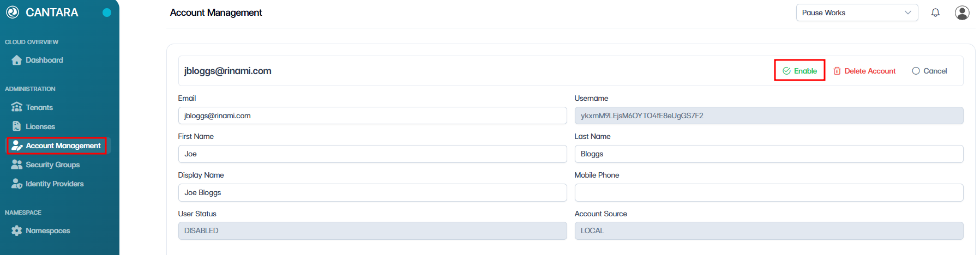The height and width of the screenshot is (255, 980).
Task: Click the Cantara logo icon
Action: tap(12, 12)
